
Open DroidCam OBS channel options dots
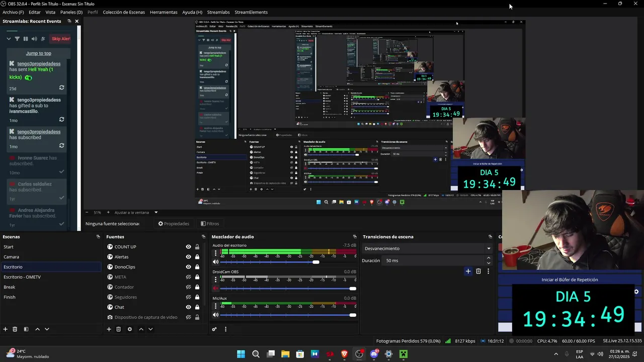(215, 279)
